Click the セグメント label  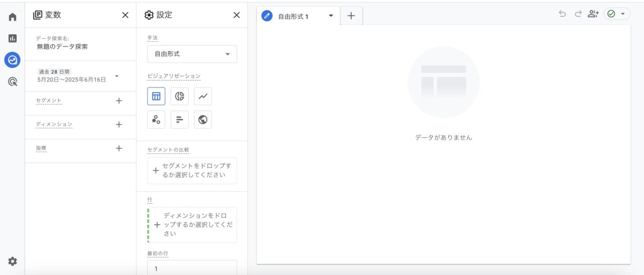(49, 101)
